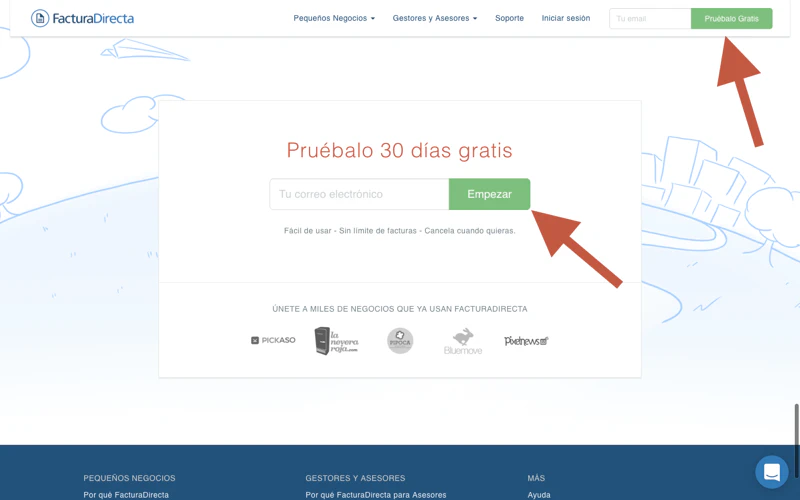Select the La Nevera Roja logo
The image size is (800, 500).
(336, 341)
